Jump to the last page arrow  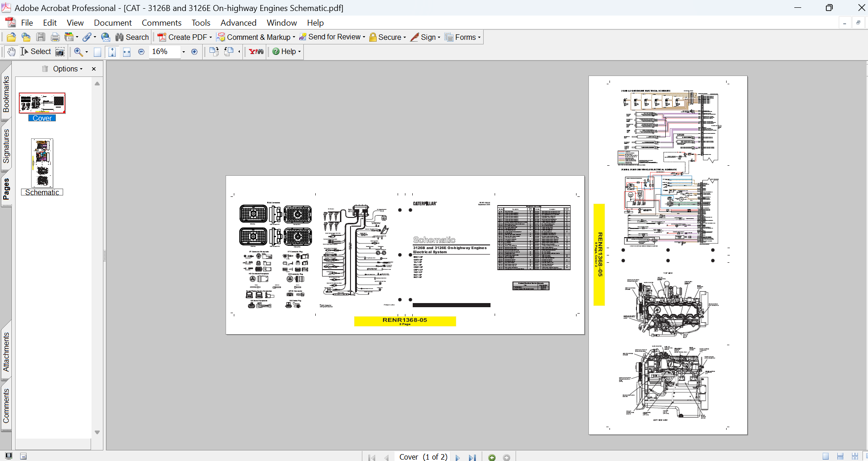pos(472,457)
